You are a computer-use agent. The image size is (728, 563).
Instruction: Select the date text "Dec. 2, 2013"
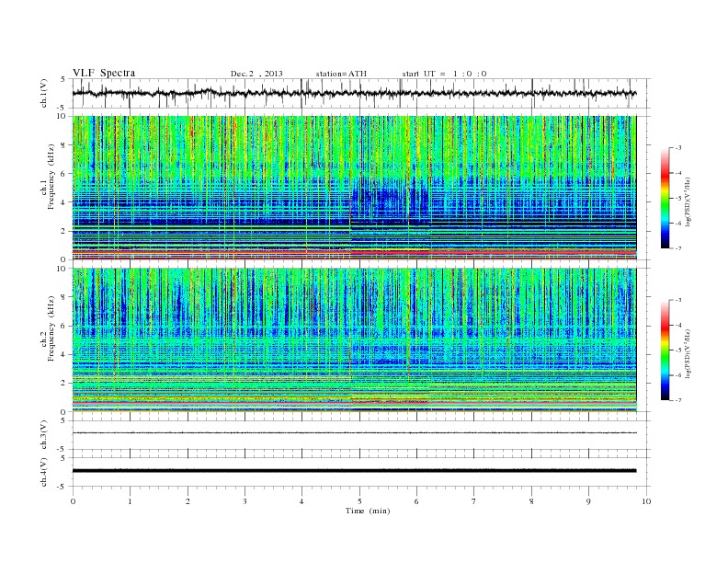pos(256,74)
